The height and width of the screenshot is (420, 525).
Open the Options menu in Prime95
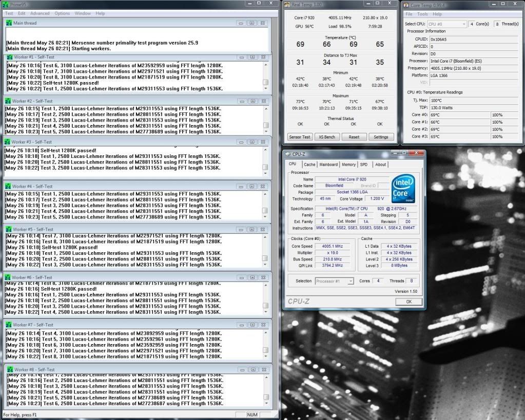tap(62, 13)
